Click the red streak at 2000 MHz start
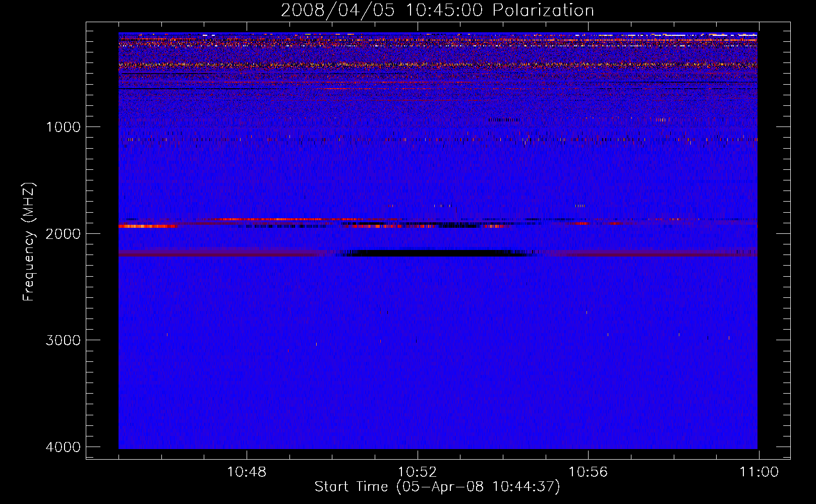The width and height of the screenshot is (816, 504). pyautogui.click(x=148, y=226)
